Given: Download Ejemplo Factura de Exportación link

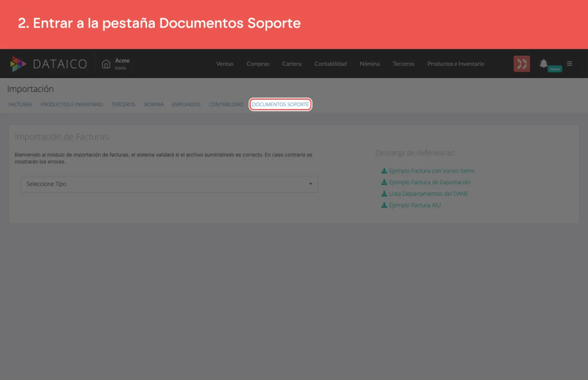Looking at the screenshot, I should tap(430, 182).
